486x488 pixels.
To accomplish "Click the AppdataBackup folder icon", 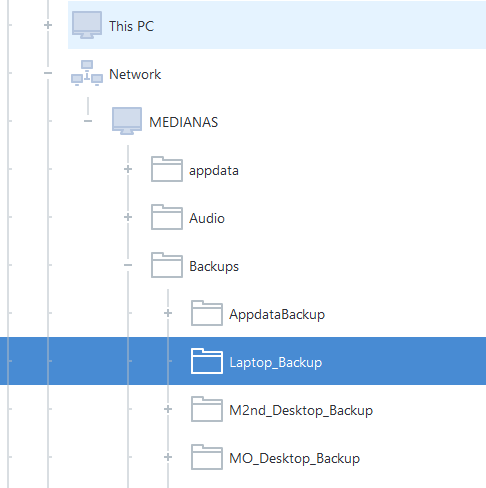I will 207,313.
